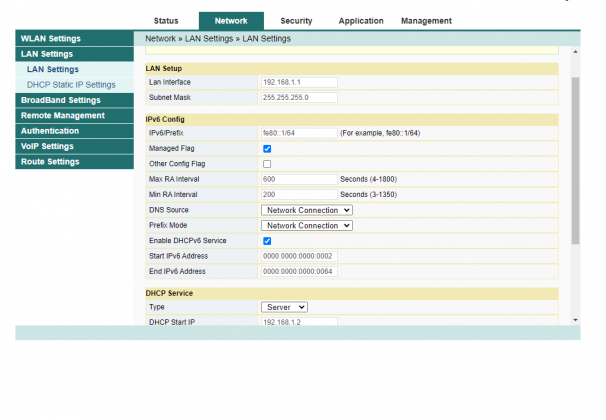Viewport: 606px width, 420px height.
Task: Open DHCP Static IP Settings link
Action: [x=71, y=85]
